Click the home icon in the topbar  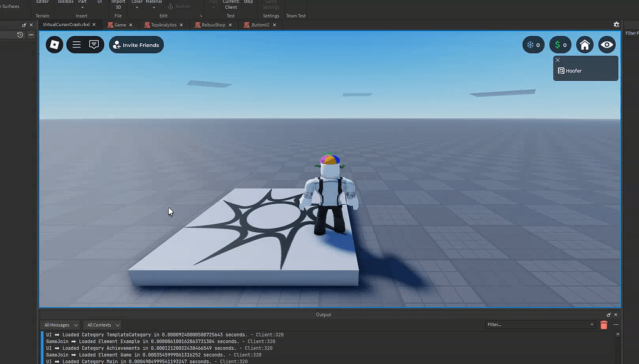585,44
